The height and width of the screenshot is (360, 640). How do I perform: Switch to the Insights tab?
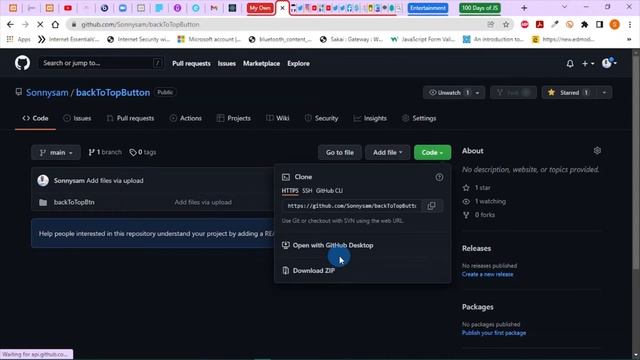370,118
